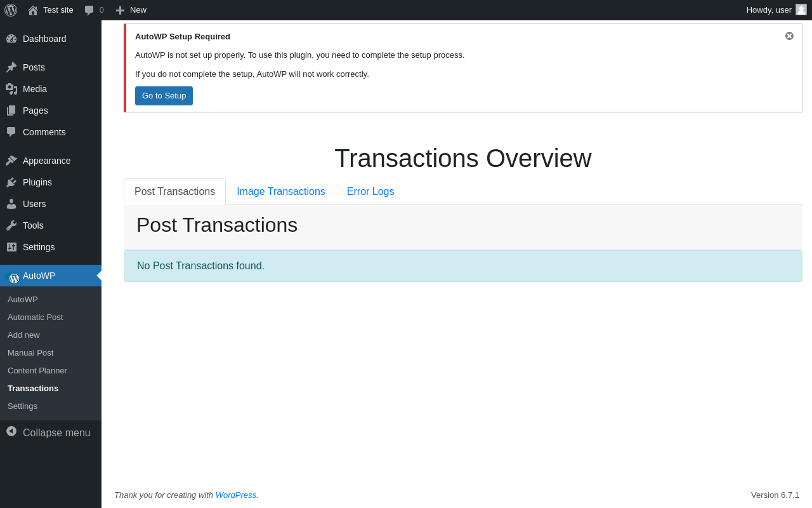Open the Test site home icon
This screenshot has width=812, height=508.
[x=33, y=10]
